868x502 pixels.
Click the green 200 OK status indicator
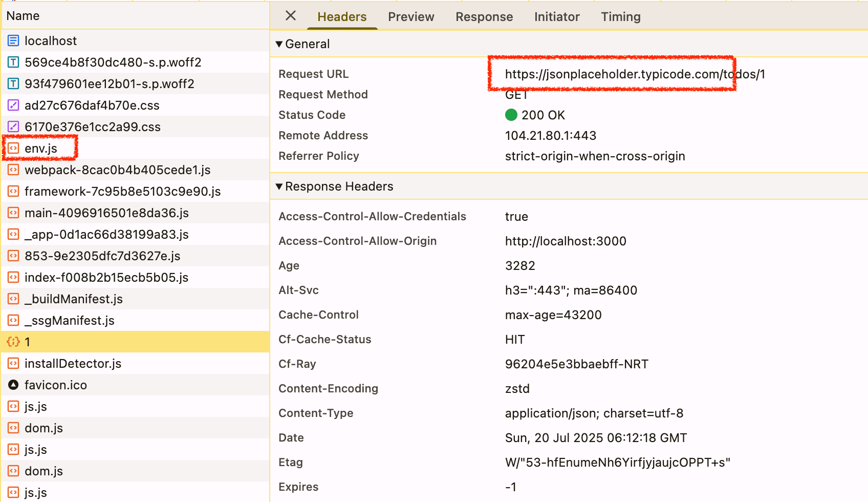pyautogui.click(x=511, y=115)
